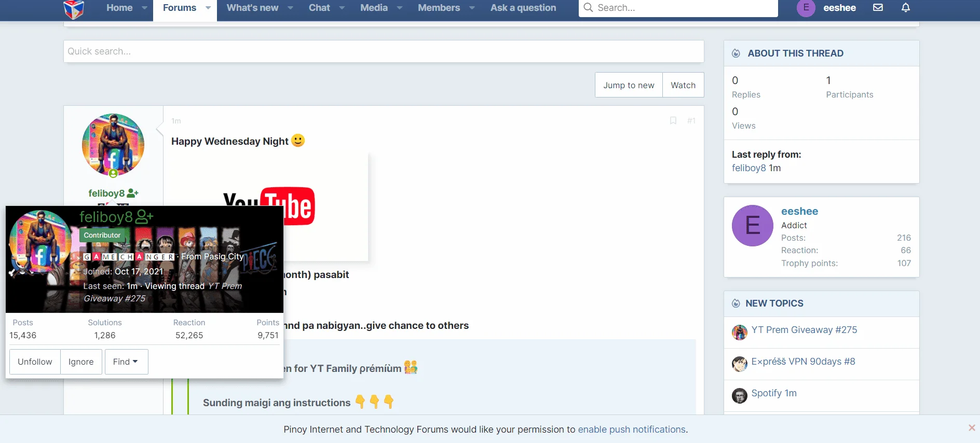Expand the Media menu arrow
The image size is (980, 443).
click(400, 8)
